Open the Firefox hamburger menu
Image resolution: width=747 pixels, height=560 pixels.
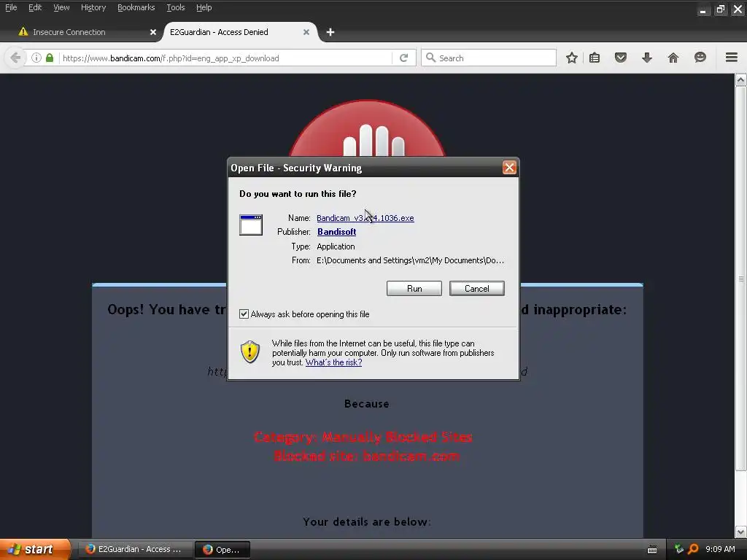[x=732, y=58]
